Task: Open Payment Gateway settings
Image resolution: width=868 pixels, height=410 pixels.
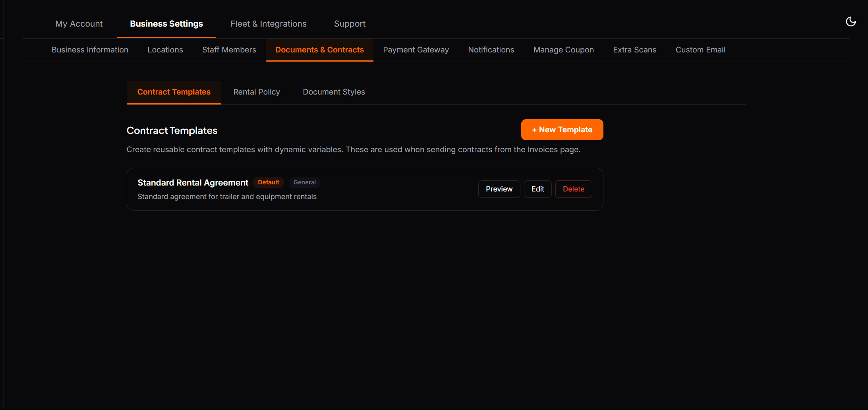Action: pyautogui.click(x=416, y=50)
